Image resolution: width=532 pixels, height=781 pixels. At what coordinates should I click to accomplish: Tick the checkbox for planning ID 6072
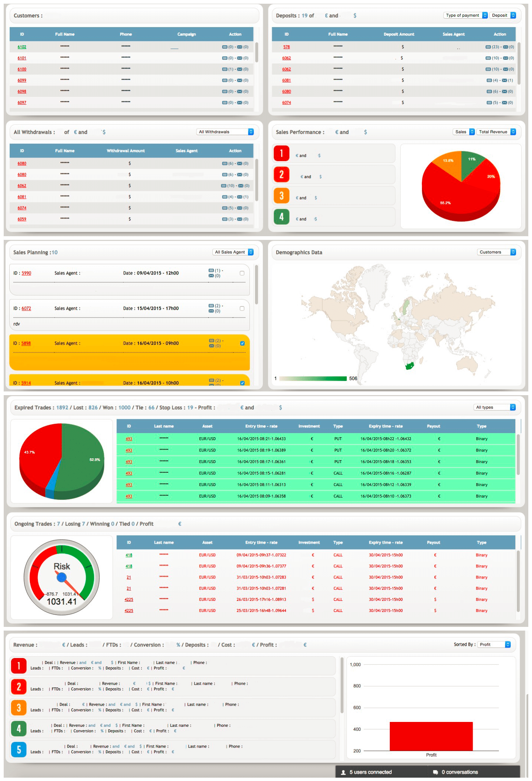click(x=242, y=309)
